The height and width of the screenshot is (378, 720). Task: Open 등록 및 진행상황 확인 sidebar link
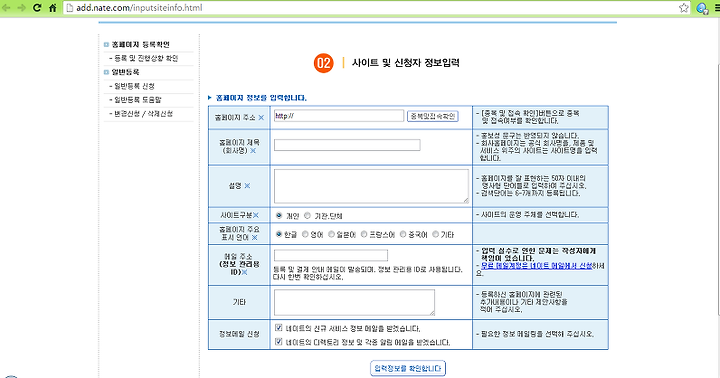(x=146, y=58)
